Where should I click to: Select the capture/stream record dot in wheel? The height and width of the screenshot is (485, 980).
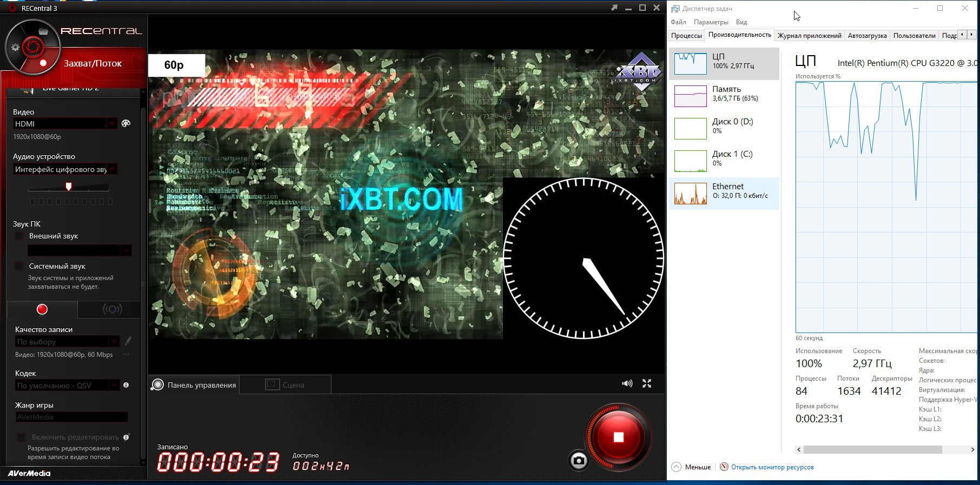click(x=43, y=63)
